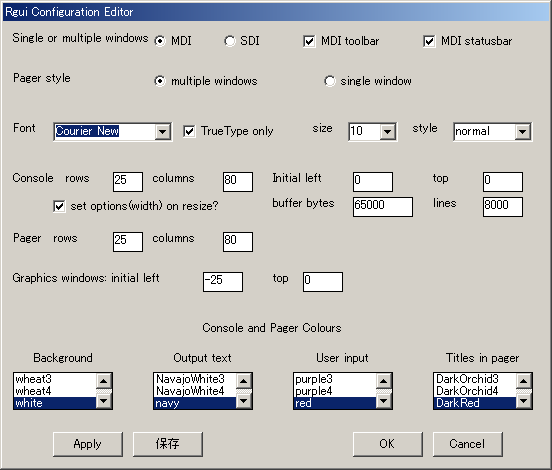Expand the font size dropdown
Image resolution: width=552 pixels, height=470 pixels.
pos(388,132)
